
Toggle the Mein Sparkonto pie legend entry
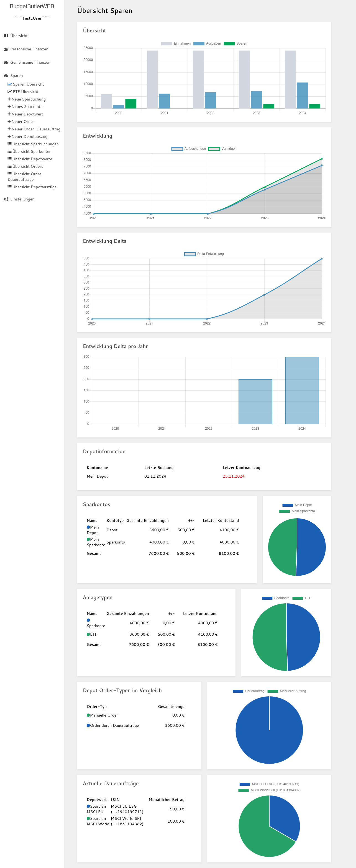tap(297, 511)
